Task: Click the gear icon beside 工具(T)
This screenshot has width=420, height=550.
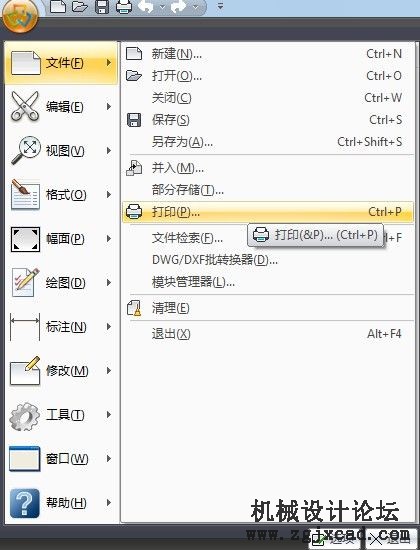Action: pos(25,416)
